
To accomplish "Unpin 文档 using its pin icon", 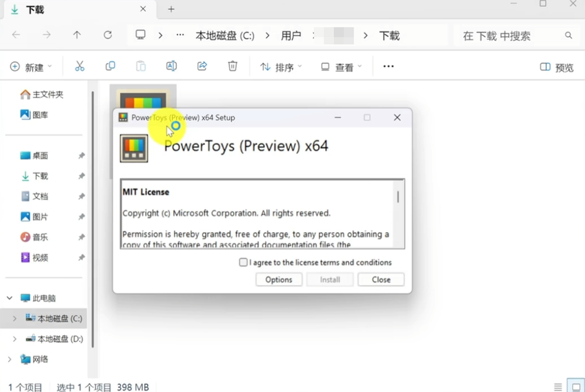I will point(81,196).
